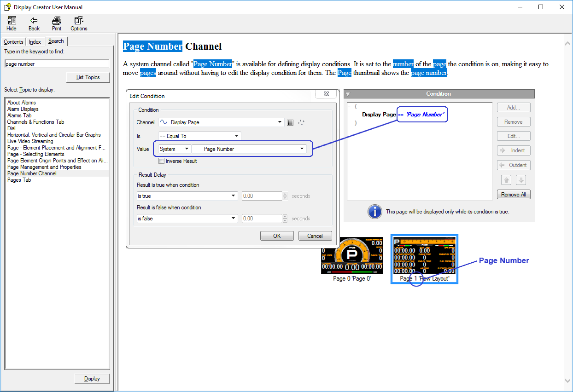Click the sparkle icon next to Channel field
The height and width of the screenshot is (392, 573).
(301, 122)
